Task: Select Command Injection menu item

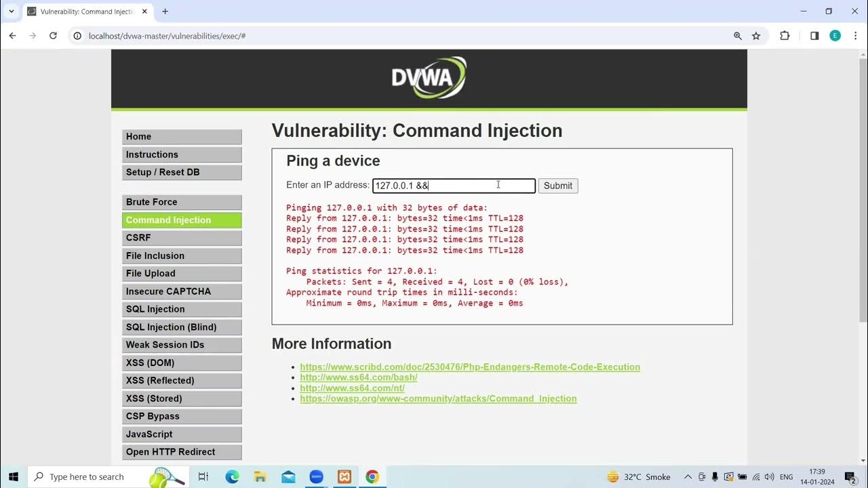Action: (182, 220)
